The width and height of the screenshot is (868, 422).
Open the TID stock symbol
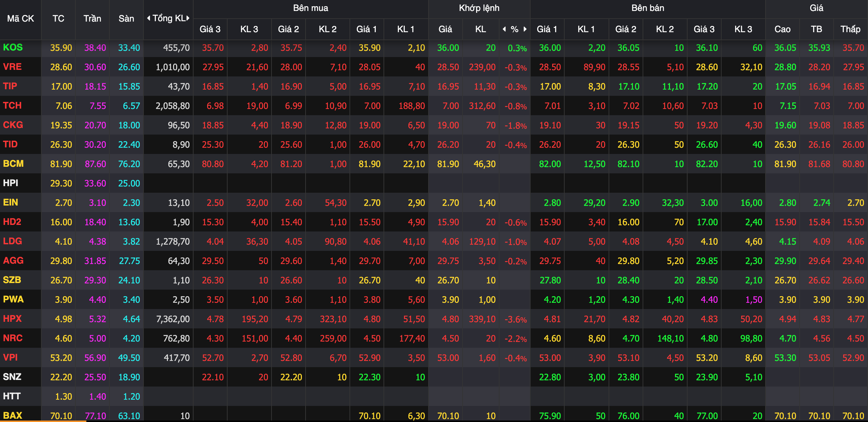(x=10, y=144)
